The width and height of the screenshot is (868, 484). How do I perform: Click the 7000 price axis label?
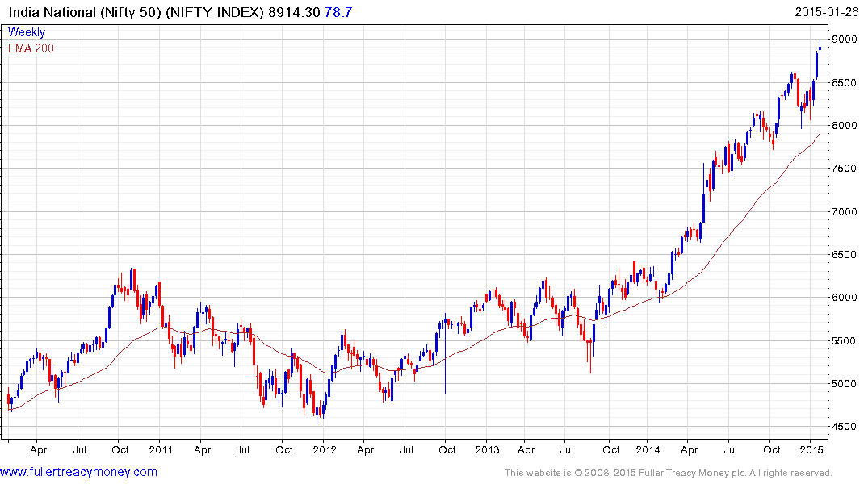point(845,212)
